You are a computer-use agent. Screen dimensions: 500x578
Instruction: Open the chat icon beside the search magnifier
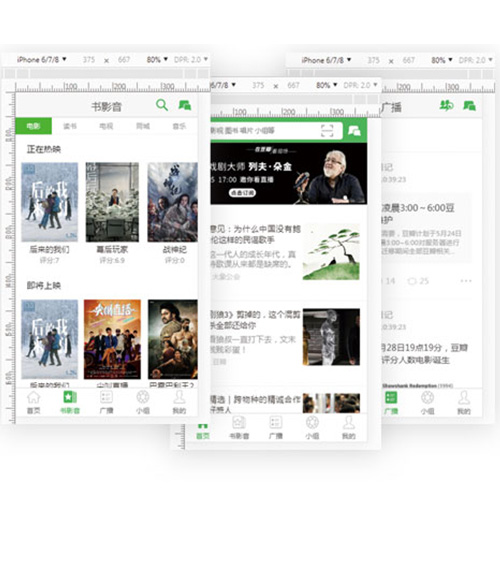[x=185, y=105]
